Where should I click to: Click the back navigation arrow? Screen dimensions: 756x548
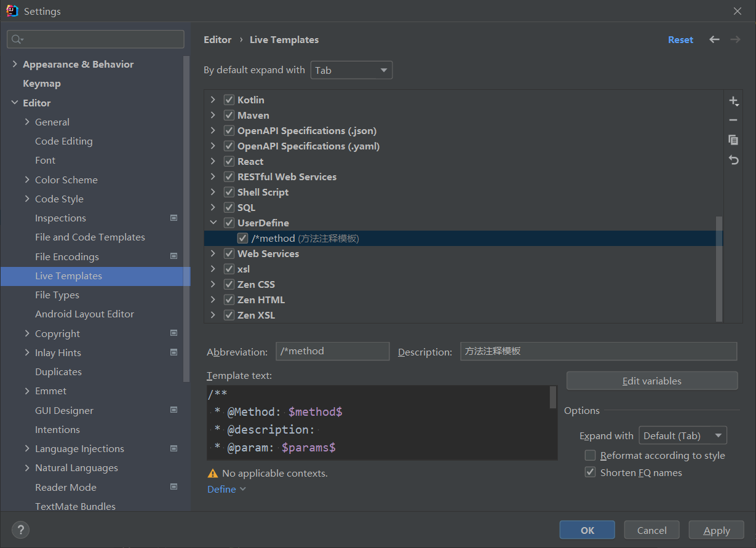click(714, 39)
